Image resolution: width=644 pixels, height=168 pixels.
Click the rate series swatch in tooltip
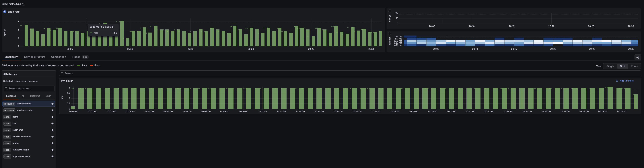[91, 33]
